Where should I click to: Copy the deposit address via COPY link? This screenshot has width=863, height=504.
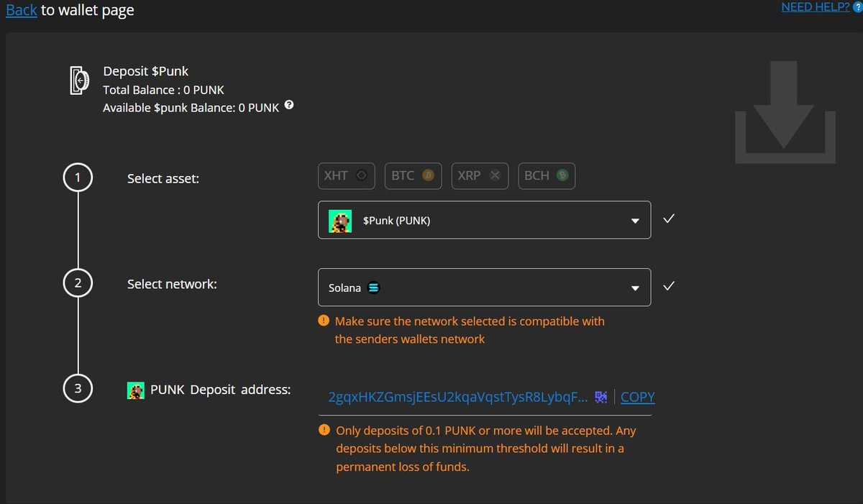[x=638, y=397]
